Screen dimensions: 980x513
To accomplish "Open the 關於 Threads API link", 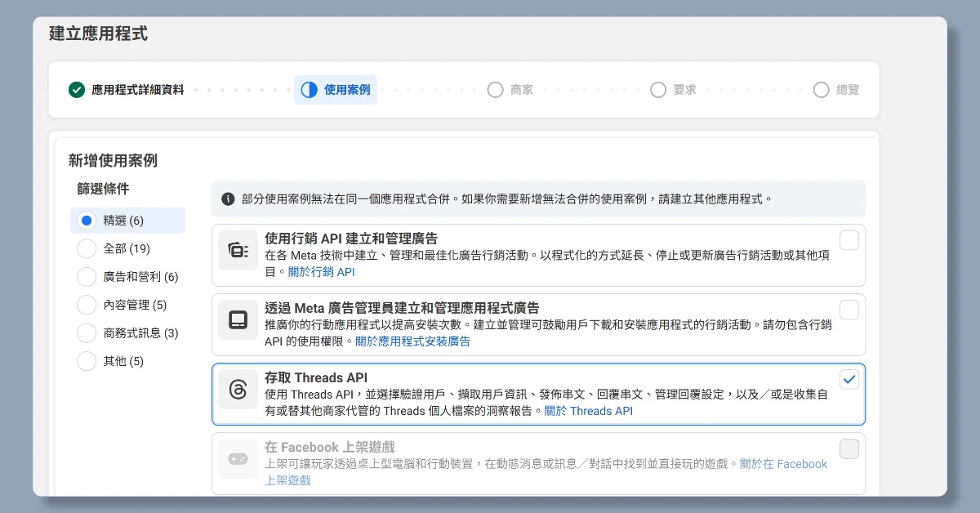I will pos(588,411).
